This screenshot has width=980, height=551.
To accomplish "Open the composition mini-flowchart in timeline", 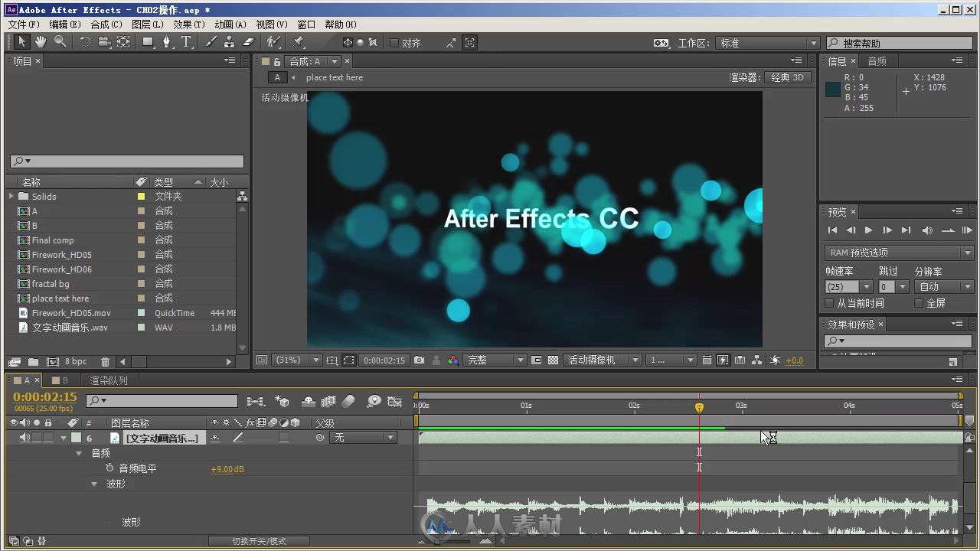I will [x=256, y=401].
